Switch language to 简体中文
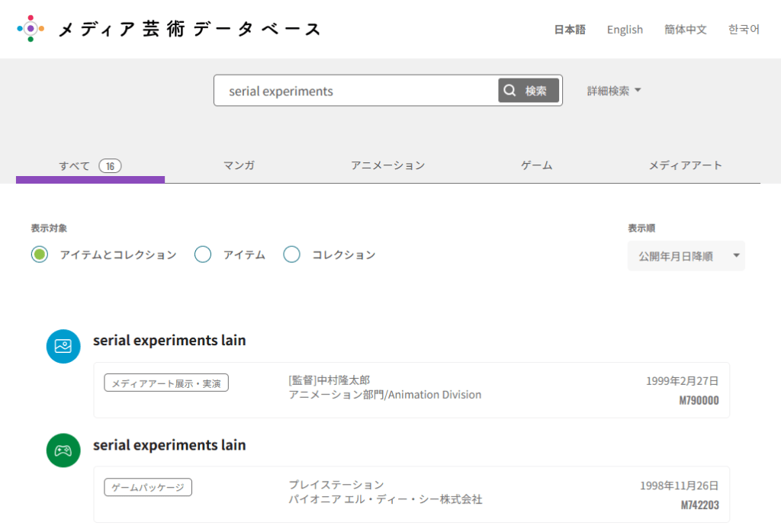This screenshot has width=781, height=532. tap(685, 30)
